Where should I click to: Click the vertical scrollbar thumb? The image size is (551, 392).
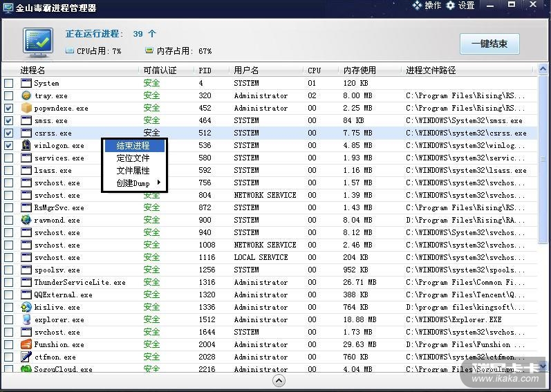[543, 159]
